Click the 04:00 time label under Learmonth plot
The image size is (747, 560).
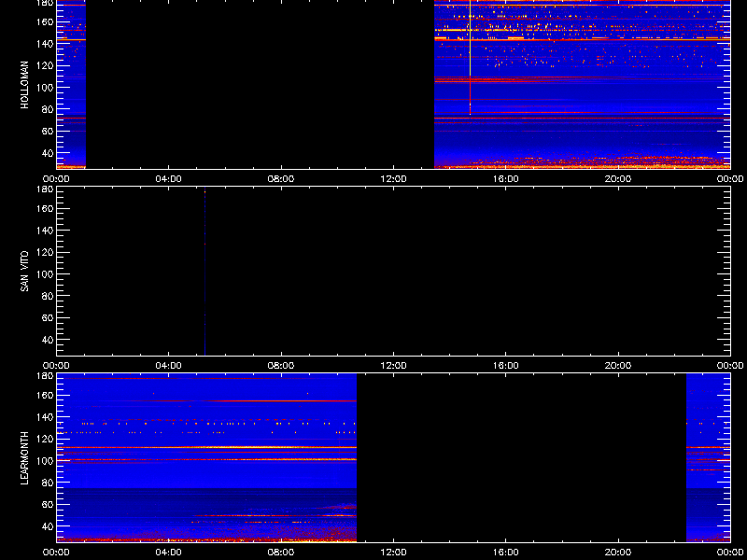point(169,553)
